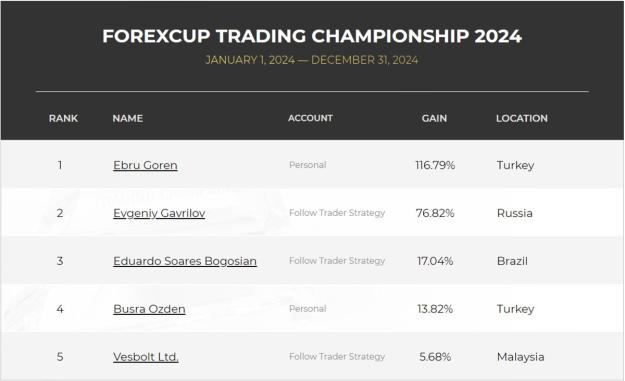
Task: Click the 5.68% gain value
Action: 435,357
